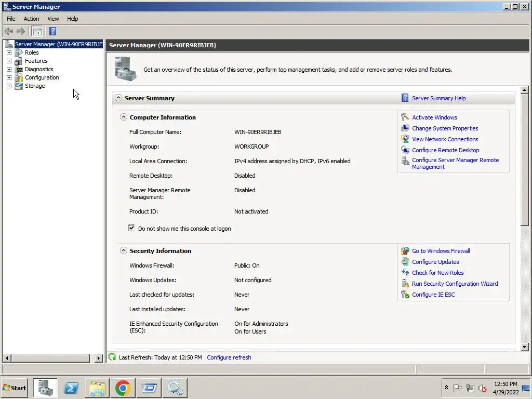Click the Change System Properties icon
This screenshot has width=532, height=399.
(405, 128)
